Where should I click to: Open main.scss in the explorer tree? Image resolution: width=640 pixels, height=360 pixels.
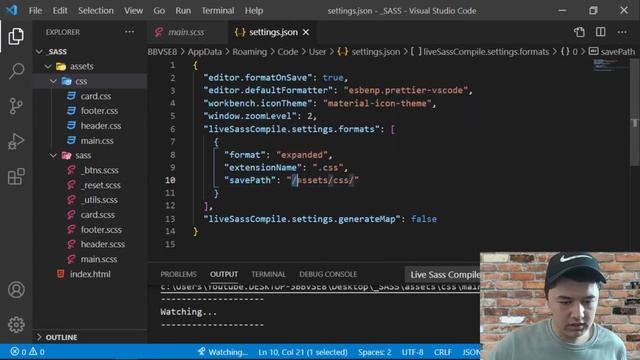coord(99,259)
